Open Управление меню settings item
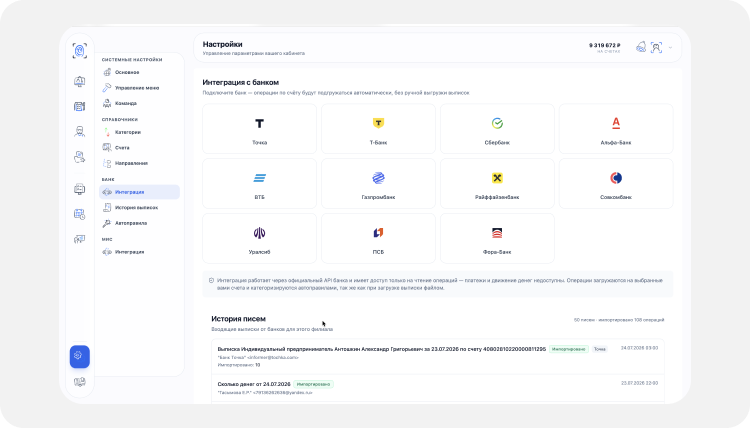The width and height of the screenshot is (750, 428). 139,88
